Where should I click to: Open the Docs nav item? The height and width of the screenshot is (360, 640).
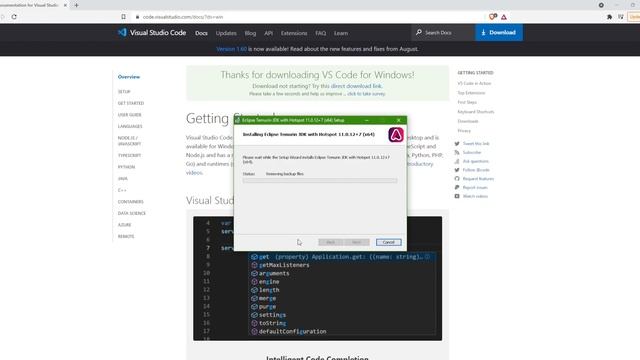pyautogui.click(x=201, y=33)
